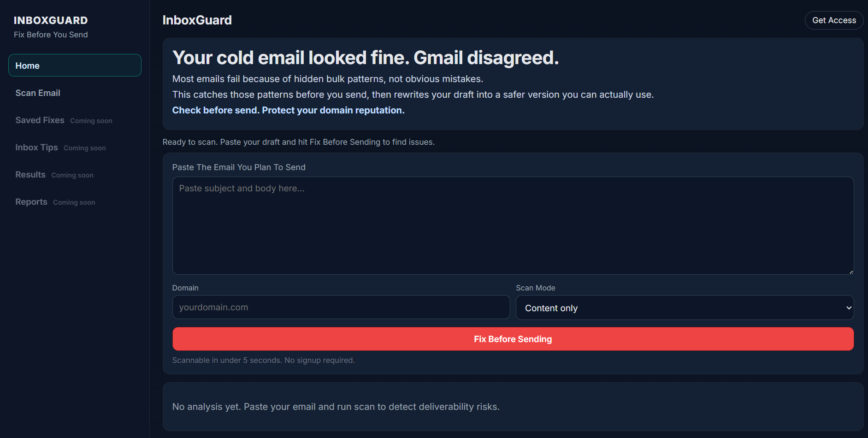Click the 'Check before send' highlighted tagline
This screenshot has width=868, height=438.
click(288, 110)
